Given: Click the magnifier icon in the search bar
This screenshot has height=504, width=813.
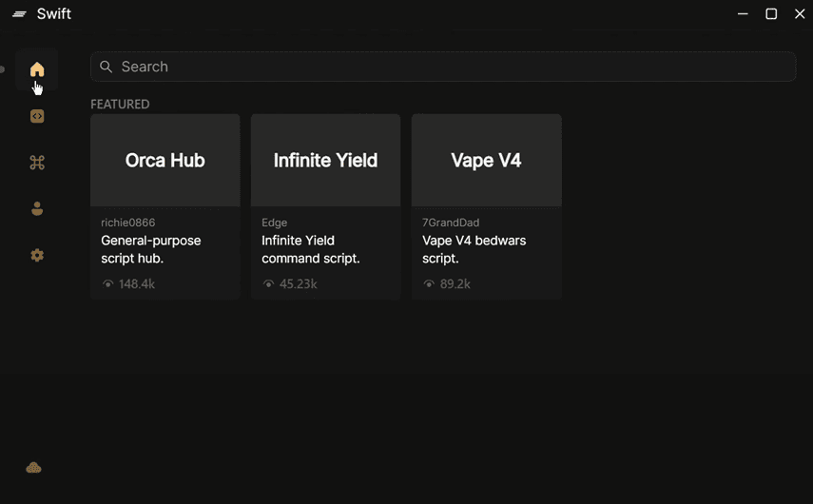Looking at the screenshot, I should click(106, 67).
